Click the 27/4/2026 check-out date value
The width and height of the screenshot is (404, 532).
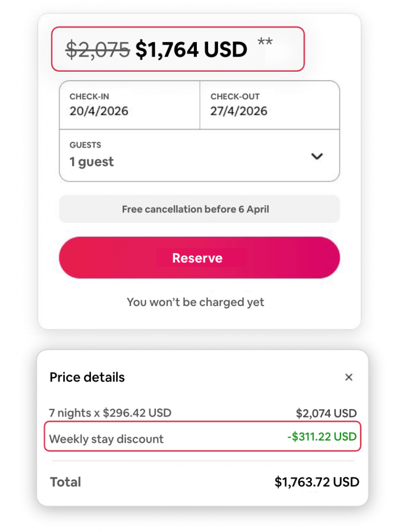click(239, 111)
